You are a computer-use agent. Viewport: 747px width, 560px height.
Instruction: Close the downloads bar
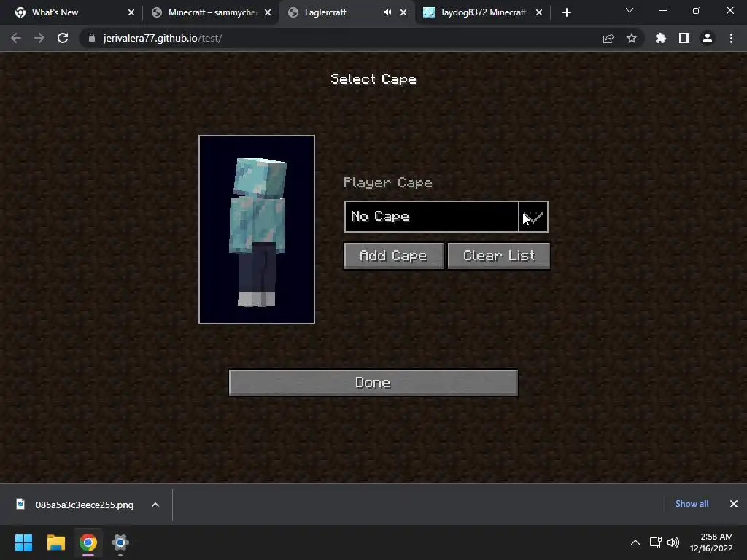point(734,504)
